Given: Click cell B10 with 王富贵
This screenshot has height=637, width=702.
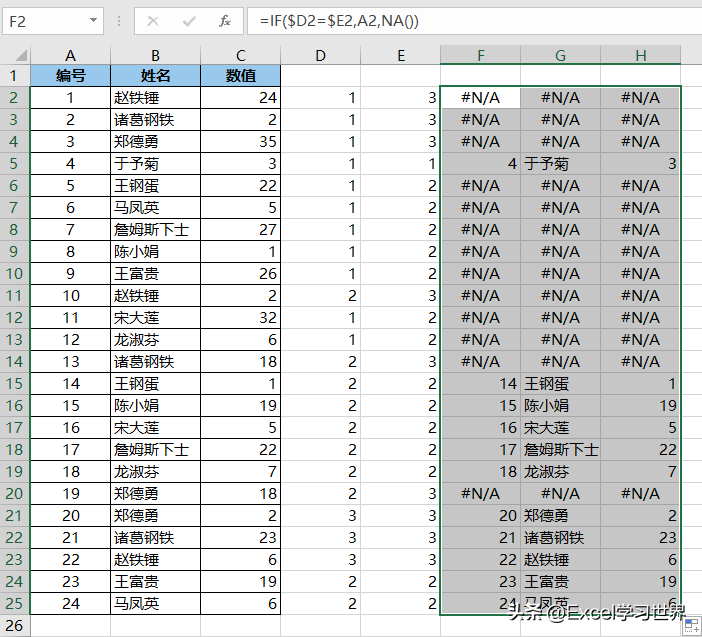Looking at the screenshot, I should pos(155,274).
